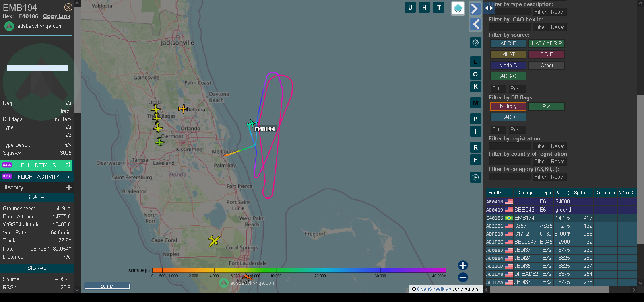Toggle Other source filter

click(x=547, y=65)
